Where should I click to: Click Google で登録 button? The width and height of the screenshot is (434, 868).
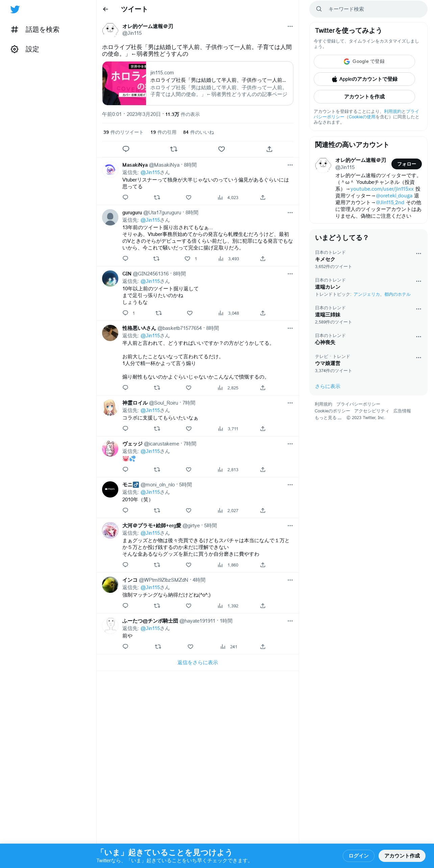(x=364, y=62)
